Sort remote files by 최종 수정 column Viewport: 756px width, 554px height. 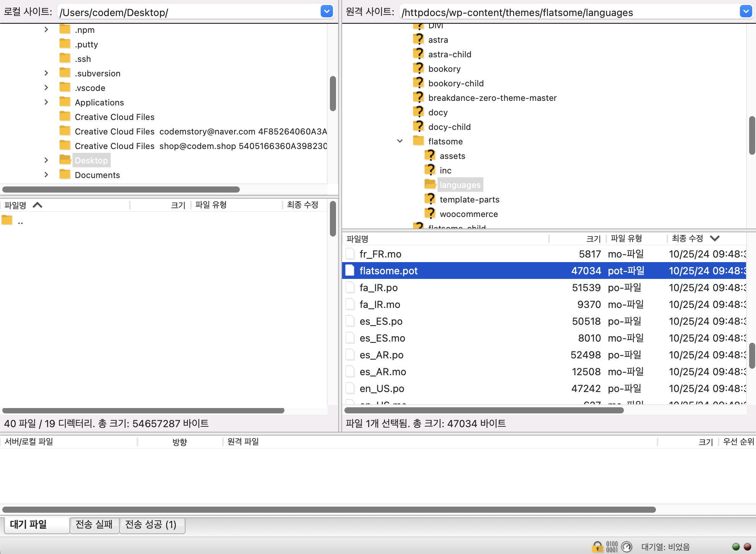[687, 238]
